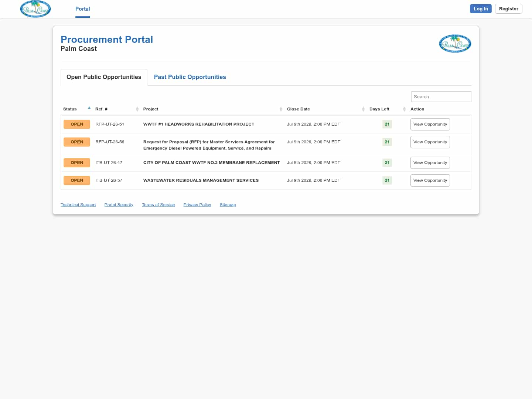View Opportunity for WWTF No.2 Membrane Replacement
This screenshot has height=399, width=532.
(430, 163)
